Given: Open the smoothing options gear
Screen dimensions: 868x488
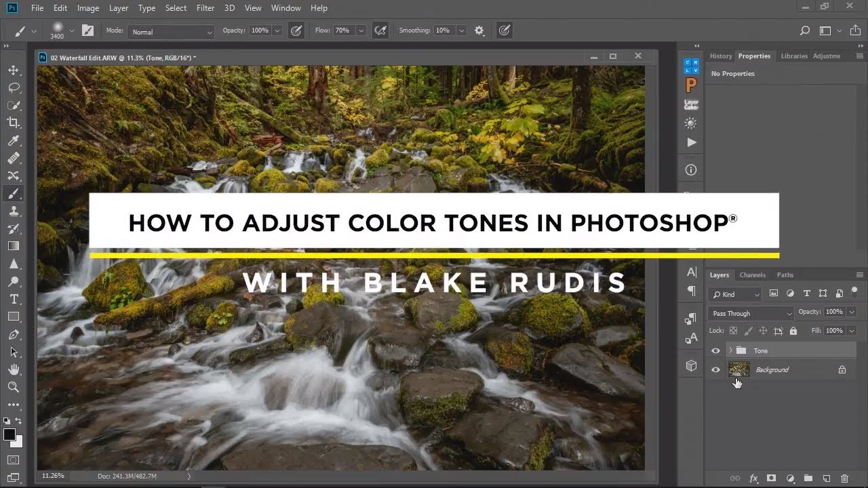Looking at the screenshot, I should click(479, 30).
